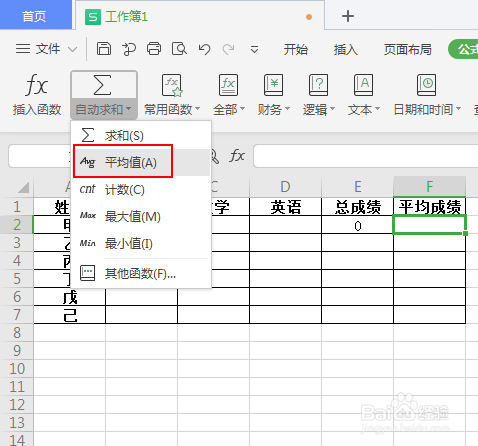
Task: Open the 全部 all functions icon
Action: point(228,85)
